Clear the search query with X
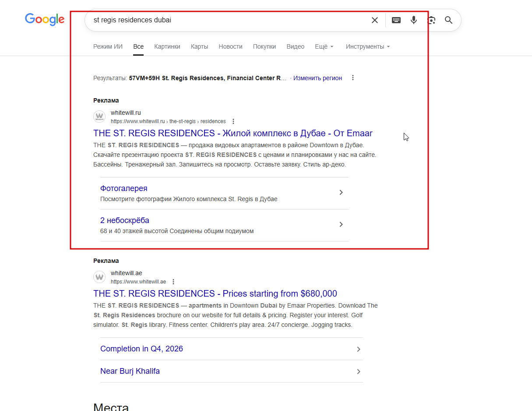532x411 pixels. [375, 20]
